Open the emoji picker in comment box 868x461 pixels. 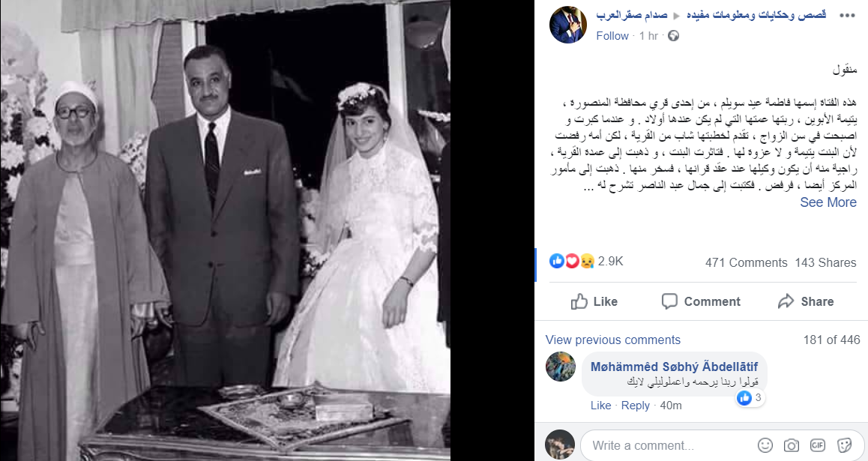pos(765,445)
